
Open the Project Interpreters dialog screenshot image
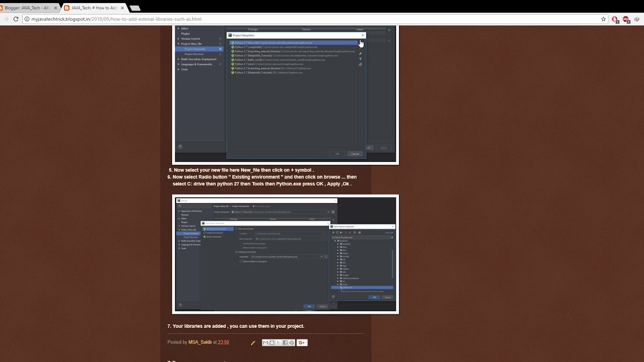pos(285,95)
